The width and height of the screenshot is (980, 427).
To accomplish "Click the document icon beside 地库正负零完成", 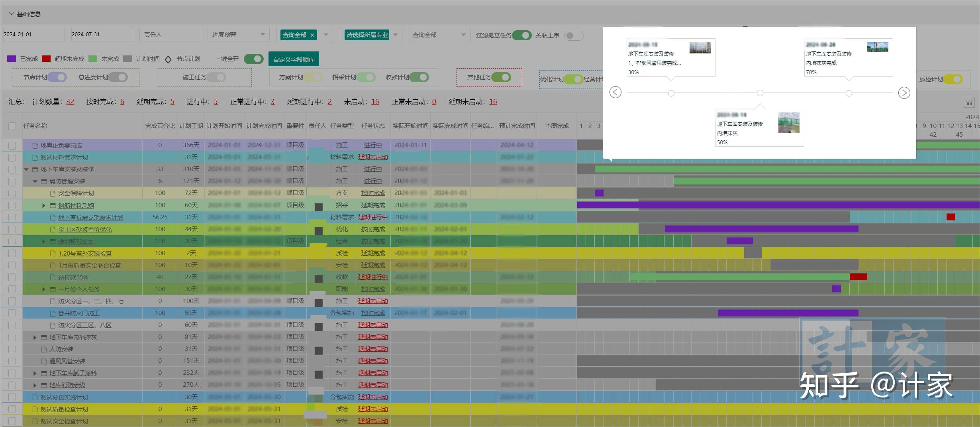I will point(35,146).
